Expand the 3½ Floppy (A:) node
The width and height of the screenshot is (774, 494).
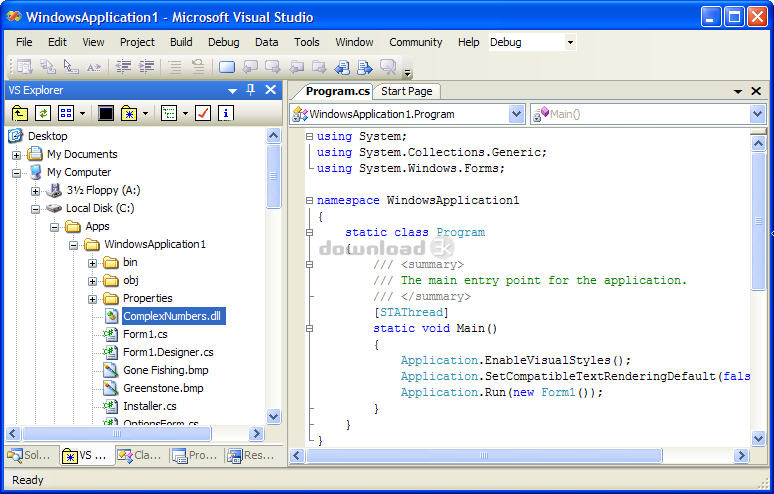click(x=35, y=191)
